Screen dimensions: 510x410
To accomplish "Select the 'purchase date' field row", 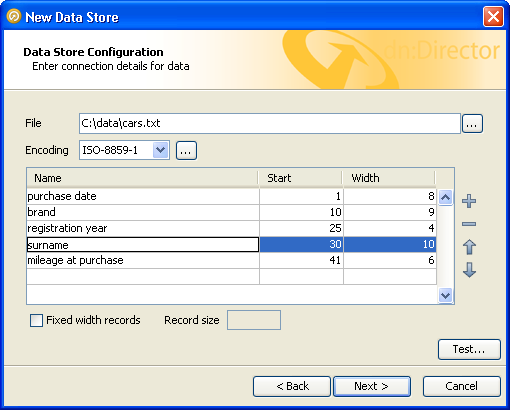I will [x=231, y=196].
